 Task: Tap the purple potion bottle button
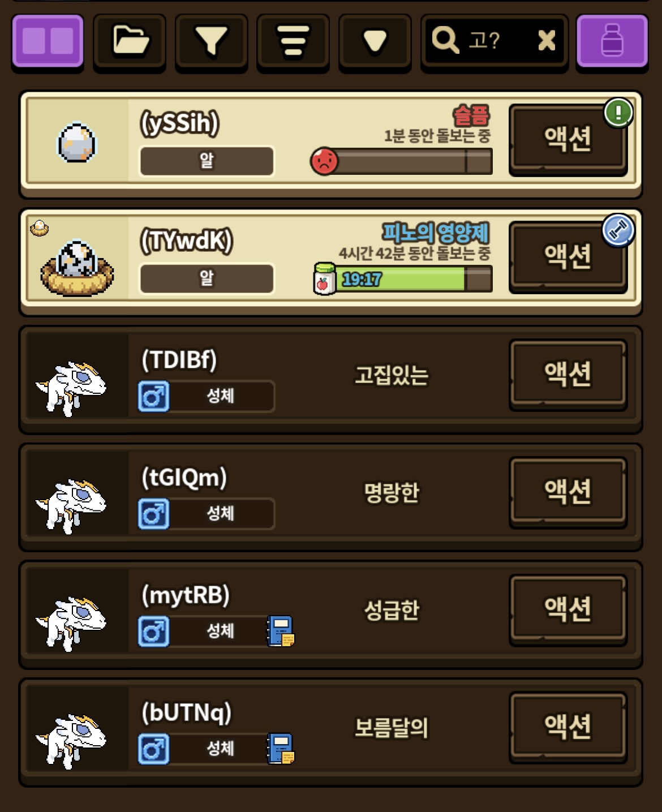tap(612, 41)
